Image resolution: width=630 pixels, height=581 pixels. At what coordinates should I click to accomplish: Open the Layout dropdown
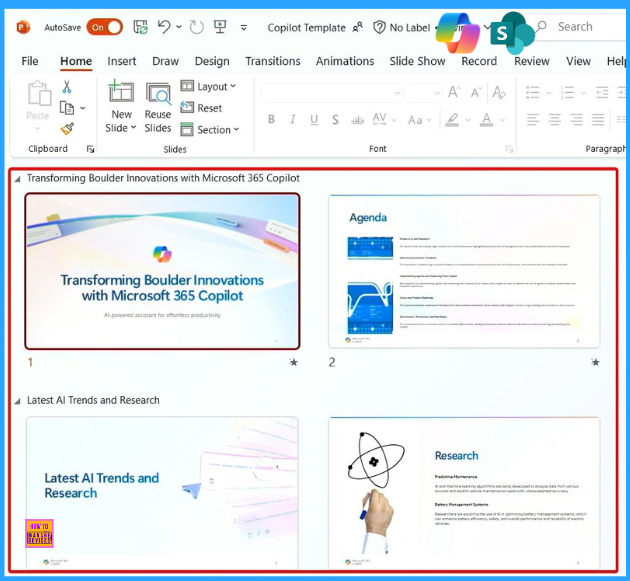[x=208, y=86]
